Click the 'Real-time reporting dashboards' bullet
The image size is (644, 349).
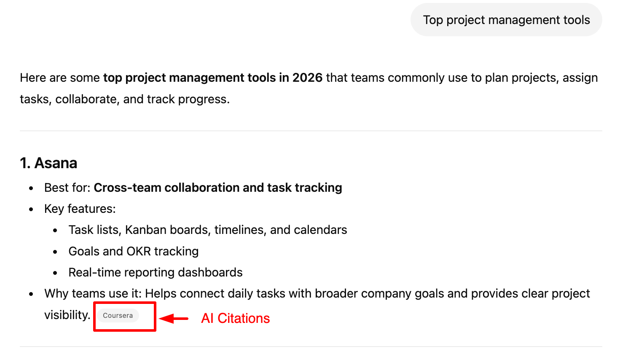[155, 272]
